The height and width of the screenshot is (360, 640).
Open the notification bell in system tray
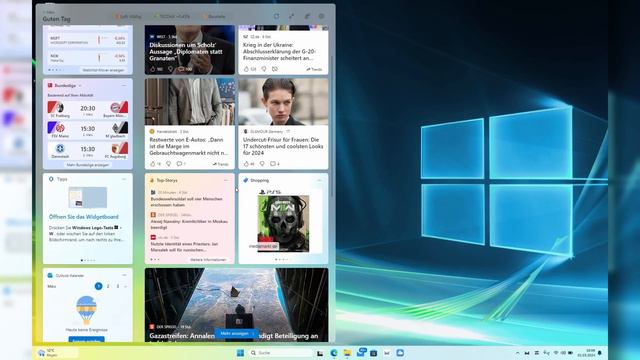[600, 353]
